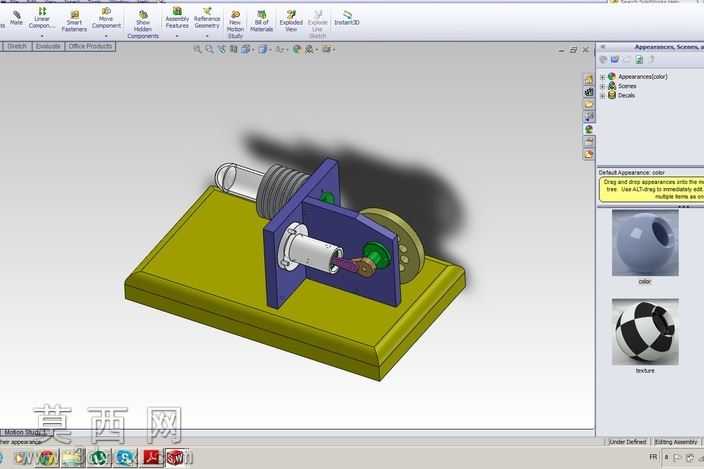The image size is (704, 469).
Task: Select the Decals tree item
Action: [x=626, y=96]
